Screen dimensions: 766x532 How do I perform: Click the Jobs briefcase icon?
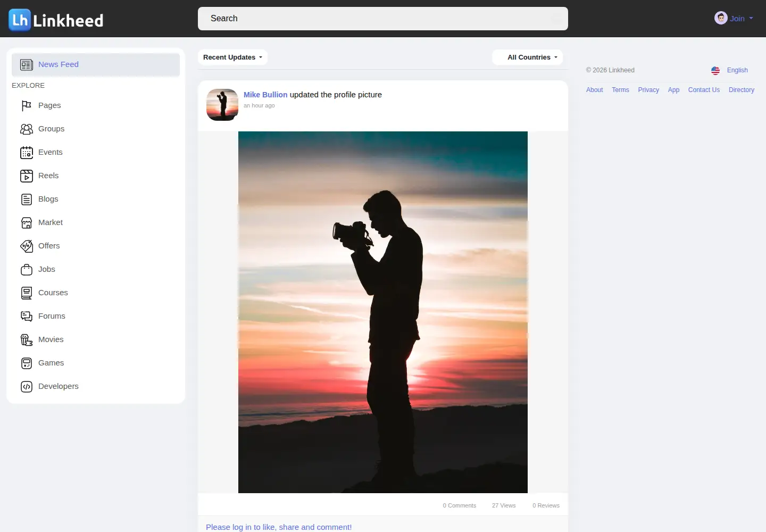coord(27,270)
